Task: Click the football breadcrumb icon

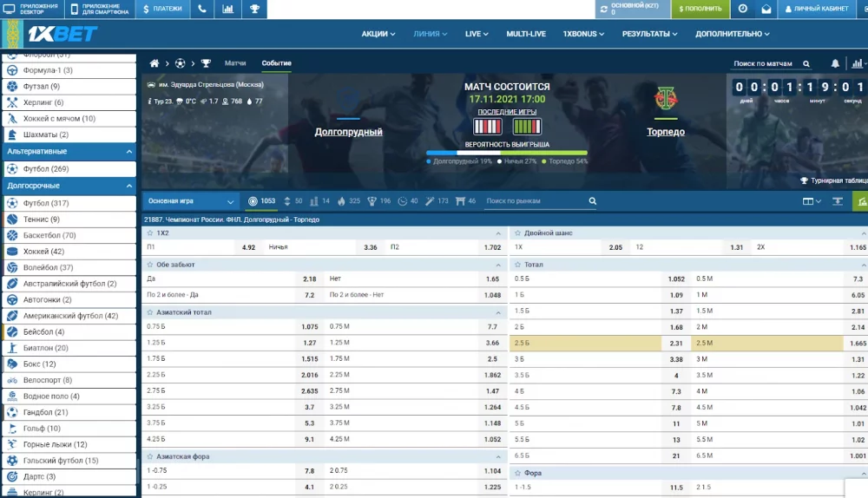Action: point(180,63)
